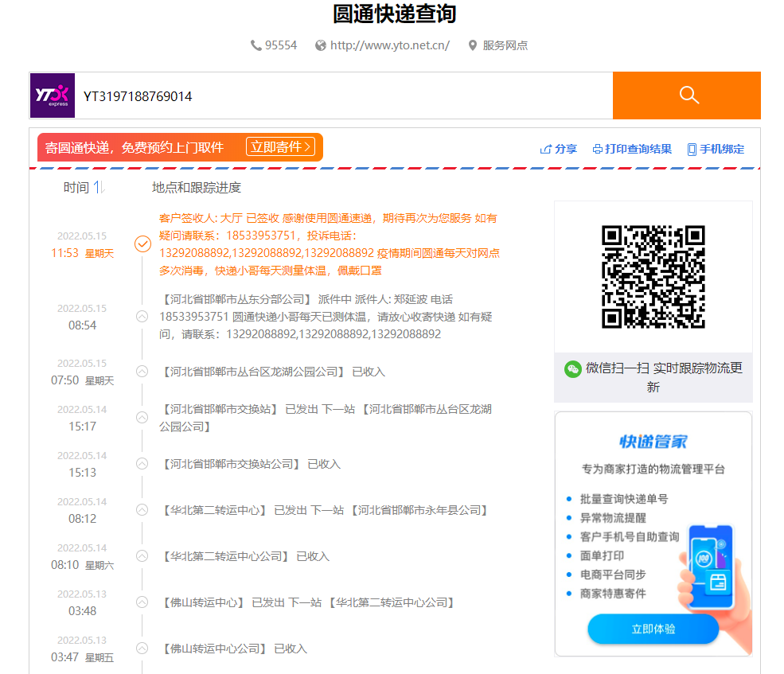
Task: Click the status circle for 邯郸市交换站 已发出 row
Action: coord(142,418)
